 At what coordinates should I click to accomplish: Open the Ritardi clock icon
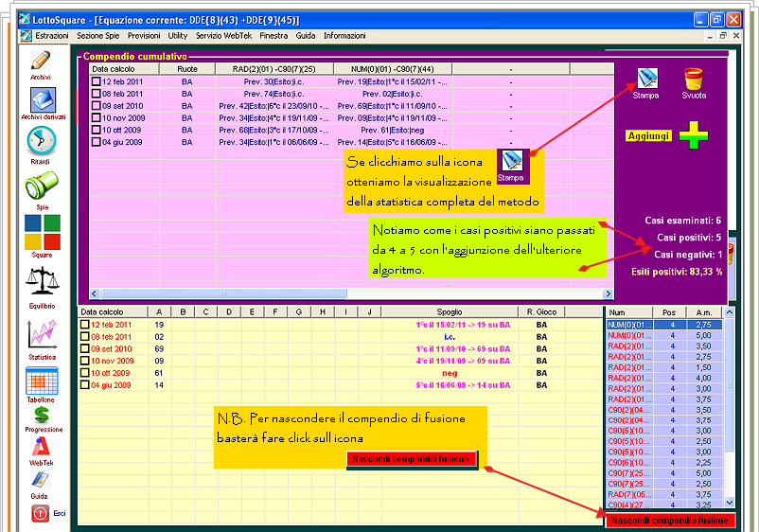pos(41,141)
